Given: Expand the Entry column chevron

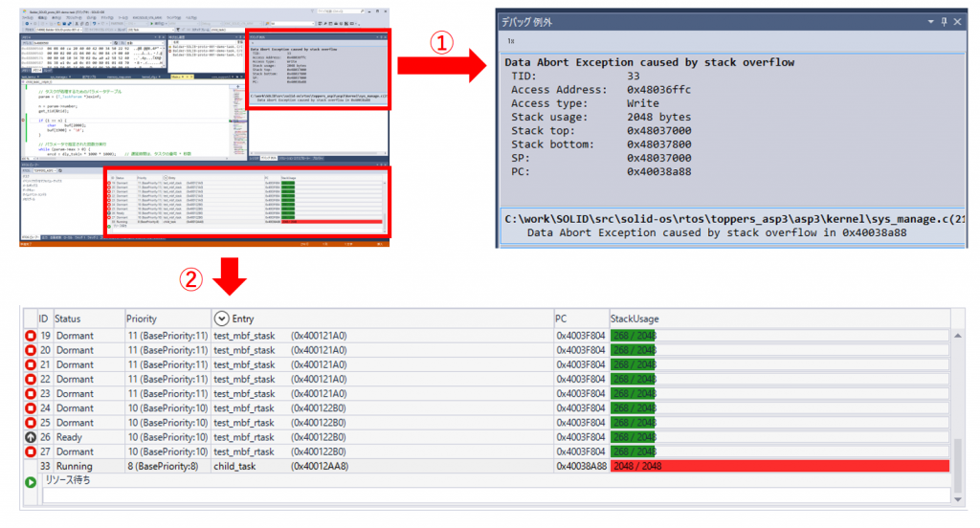Looking at the screenshot, I should [221, 318].
